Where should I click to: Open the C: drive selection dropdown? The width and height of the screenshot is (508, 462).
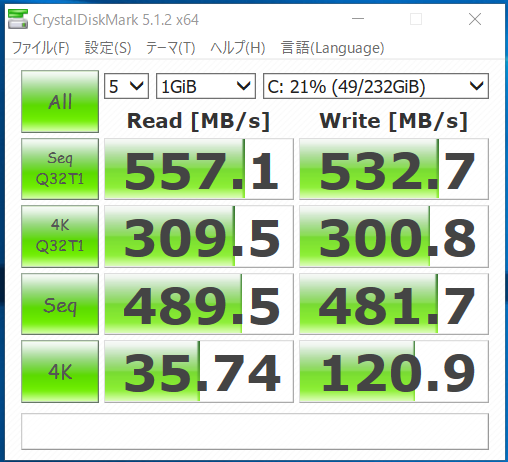(x=376, y=86)
